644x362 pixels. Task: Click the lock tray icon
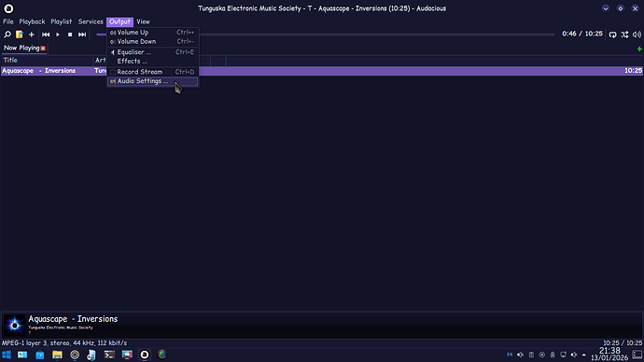pyautogui.click(x=553, y=355)
